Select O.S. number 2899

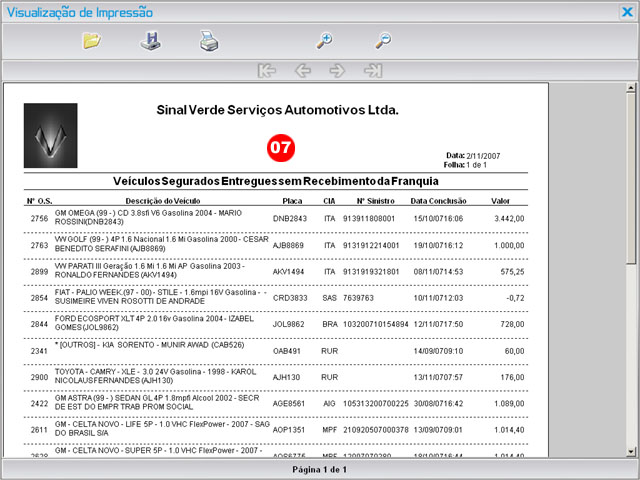click(x=40, y=272)
